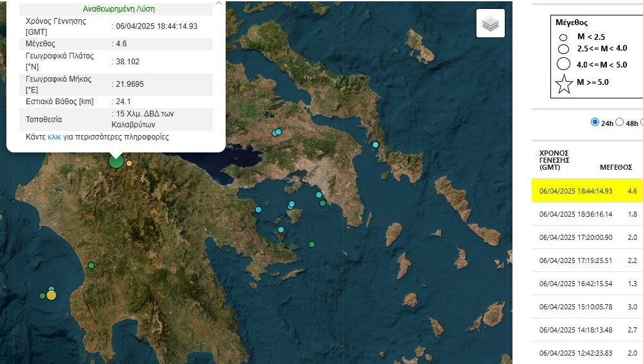Screen dimensions: 643x364
Task: Select the cyan marker on the coast south of Athens
Action: (319, 195)
